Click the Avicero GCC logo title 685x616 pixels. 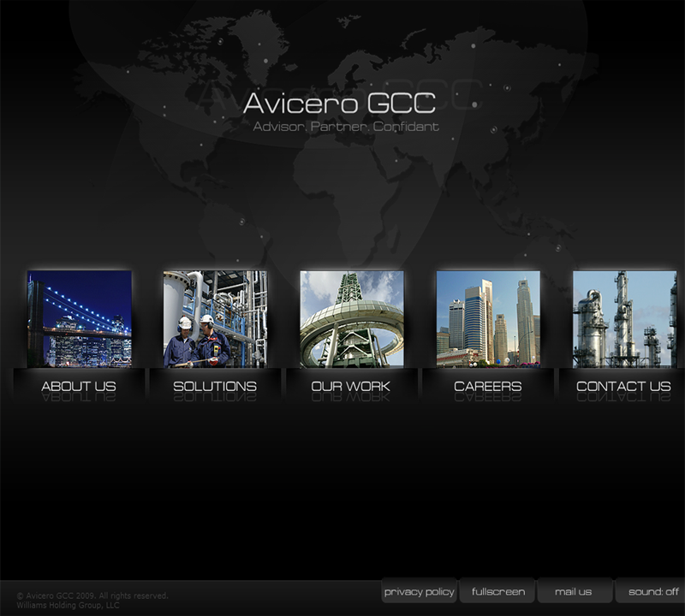click(339, 103)
